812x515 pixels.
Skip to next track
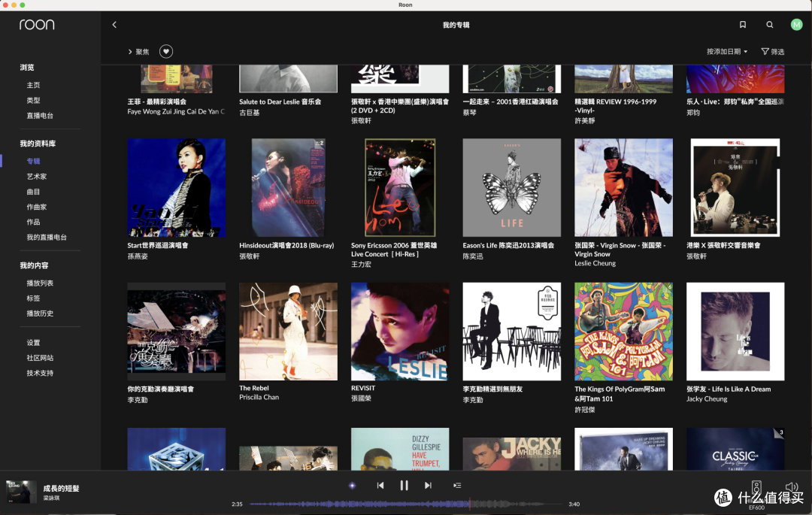click(428, 485)
